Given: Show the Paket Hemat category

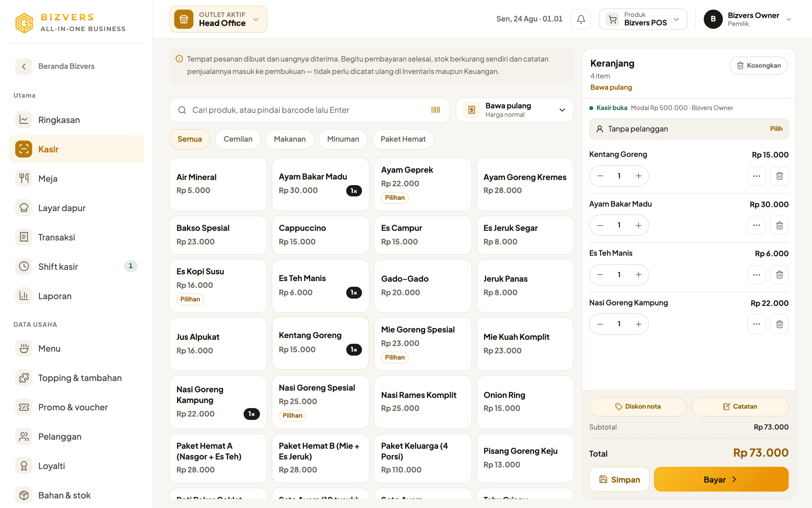Looking at the screenshot, I should (403, 139).
